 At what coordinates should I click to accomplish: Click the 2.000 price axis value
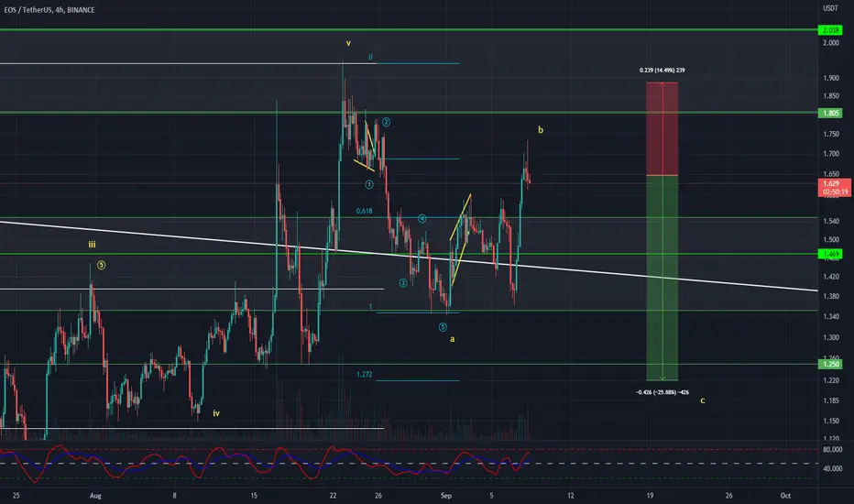tap(831, 43)
